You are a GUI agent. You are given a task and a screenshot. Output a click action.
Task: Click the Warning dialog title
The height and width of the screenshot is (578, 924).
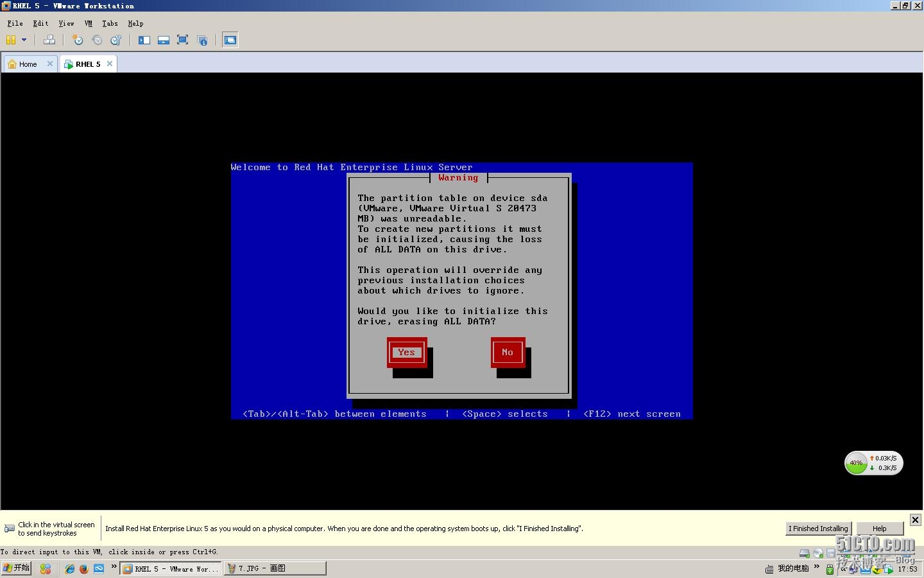click(x=458, y=178)
